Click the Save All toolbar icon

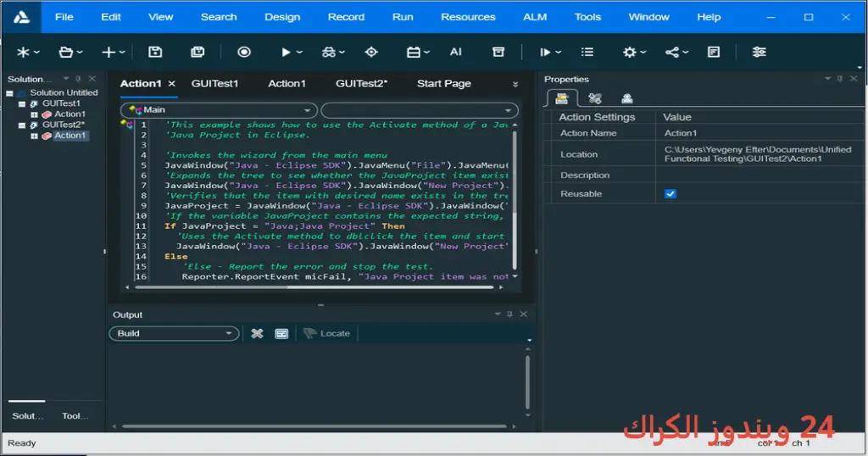tap(198, 52)
